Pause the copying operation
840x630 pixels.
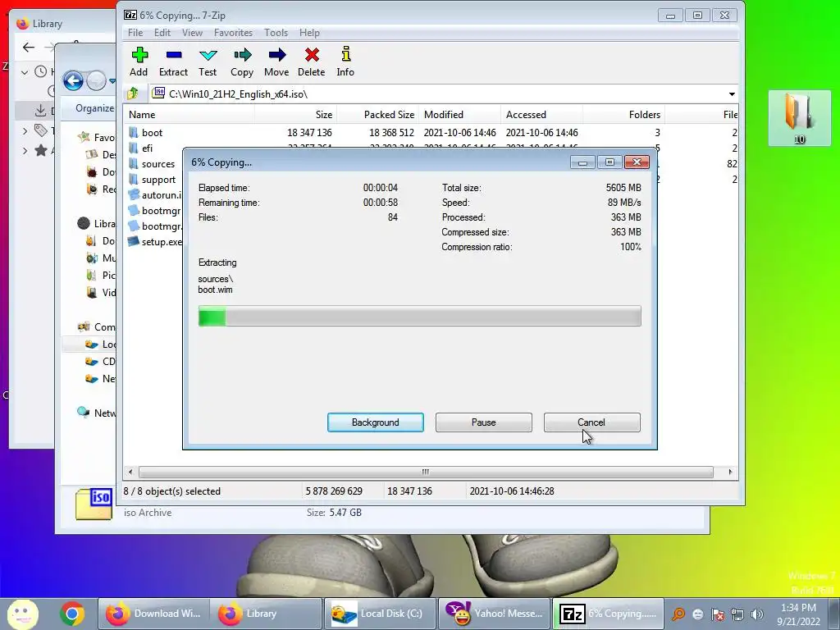[x=484, y=422]
